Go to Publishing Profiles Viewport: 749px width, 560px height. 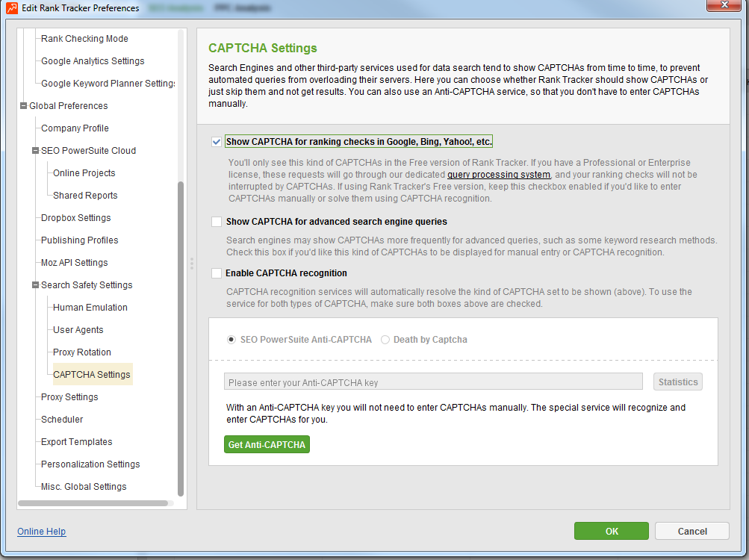pyautogui.click(x=80, y=240)
